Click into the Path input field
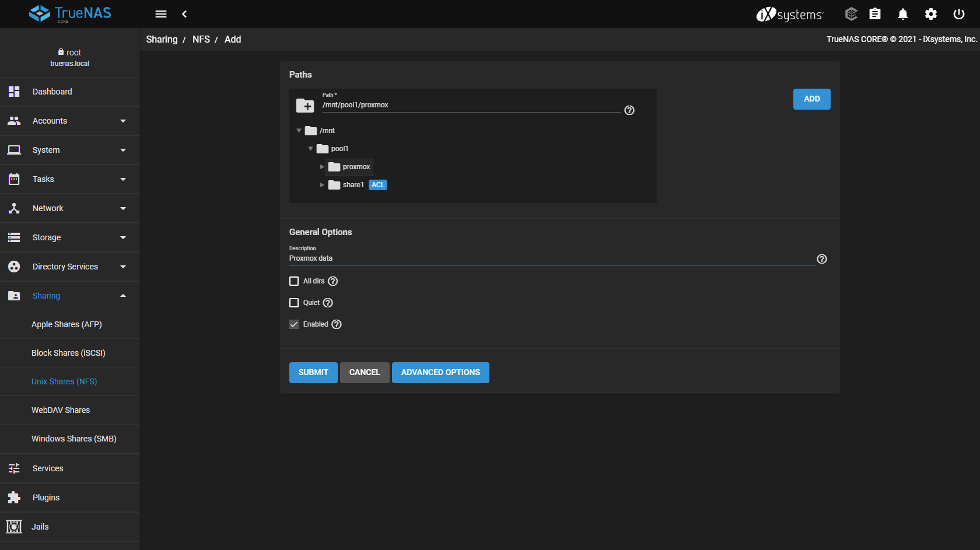 click(471, 105)
